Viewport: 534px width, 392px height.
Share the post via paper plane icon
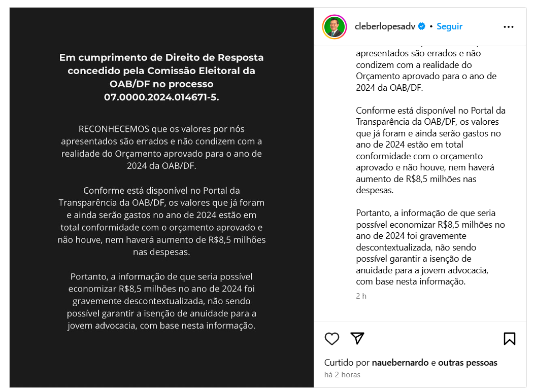358,338
